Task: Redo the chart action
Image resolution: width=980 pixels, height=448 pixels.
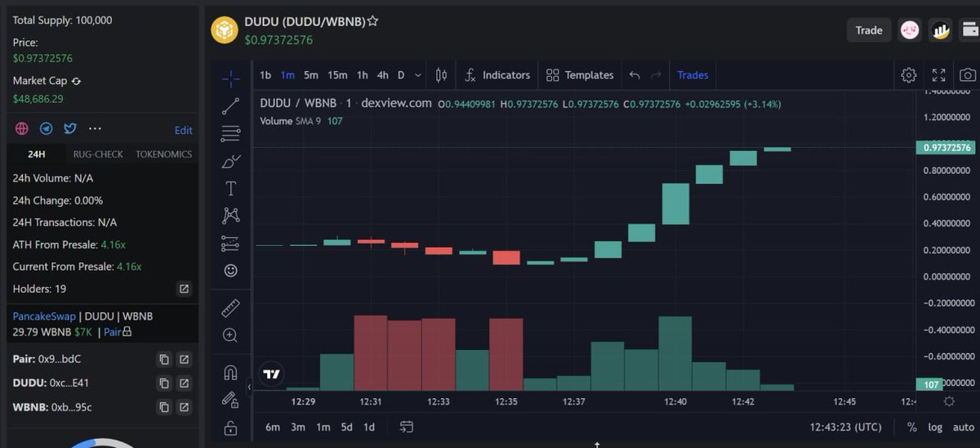Action: pos(656,75)
